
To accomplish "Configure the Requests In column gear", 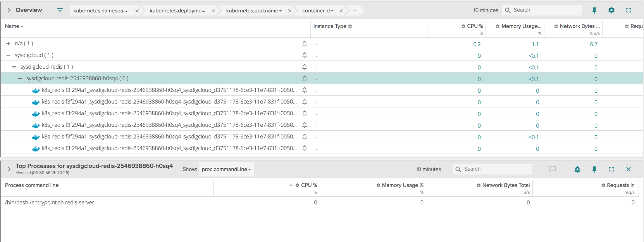I will point(603,185).
